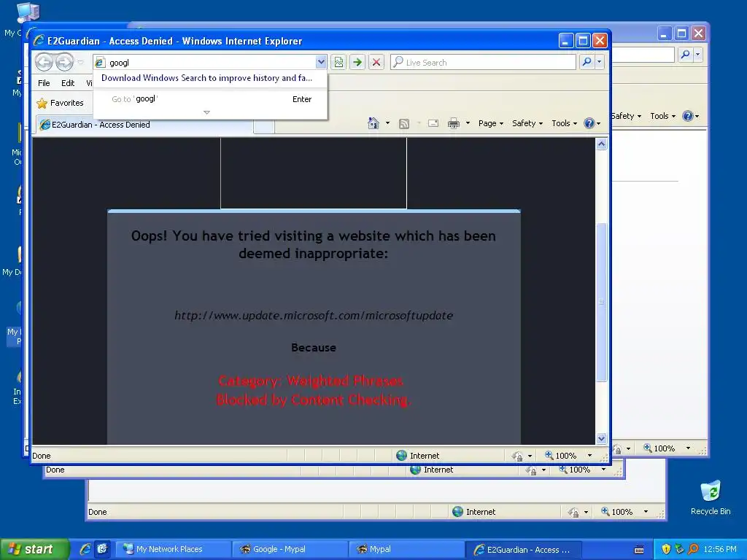Open Tools menu in the back window
Image resolution: width=747 pixels, height=560 pixels.
pos(662,116)
